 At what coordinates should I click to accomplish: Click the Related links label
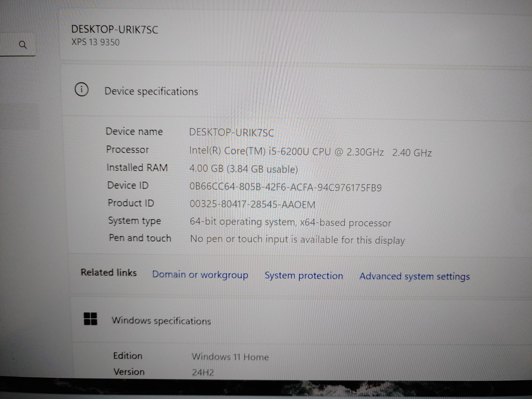point(109,273)
